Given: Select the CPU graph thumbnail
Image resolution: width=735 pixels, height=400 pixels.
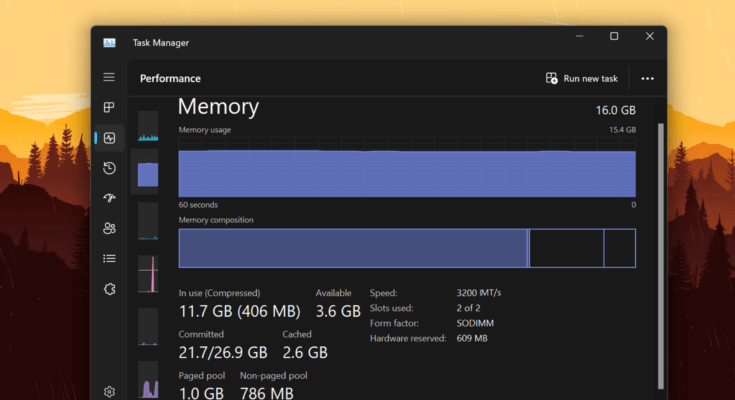Looking at the screenshot, I should coord(148,126).
